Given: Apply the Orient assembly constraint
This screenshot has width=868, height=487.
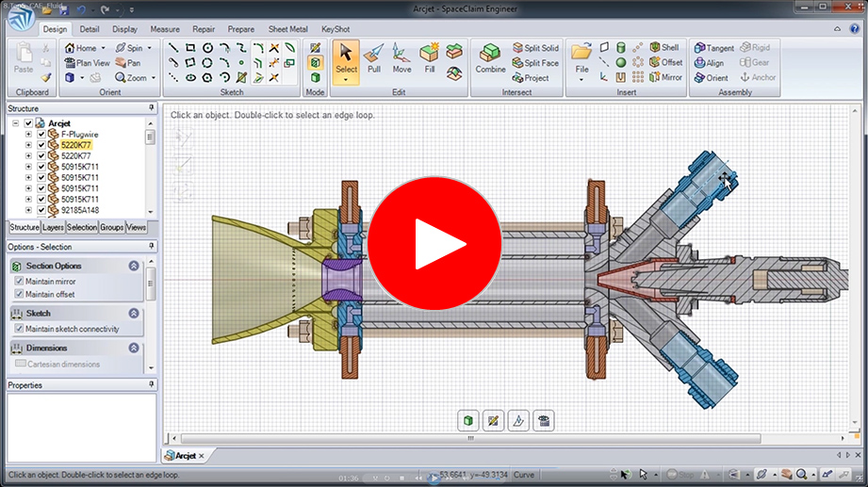Looking at the screenshot, I should 712,78.
